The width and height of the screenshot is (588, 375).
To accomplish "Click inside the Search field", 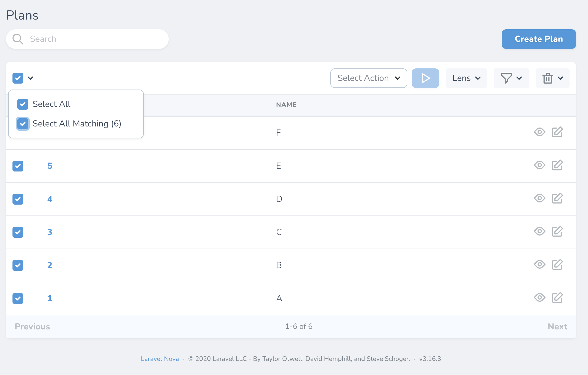I will coord(81,39).
